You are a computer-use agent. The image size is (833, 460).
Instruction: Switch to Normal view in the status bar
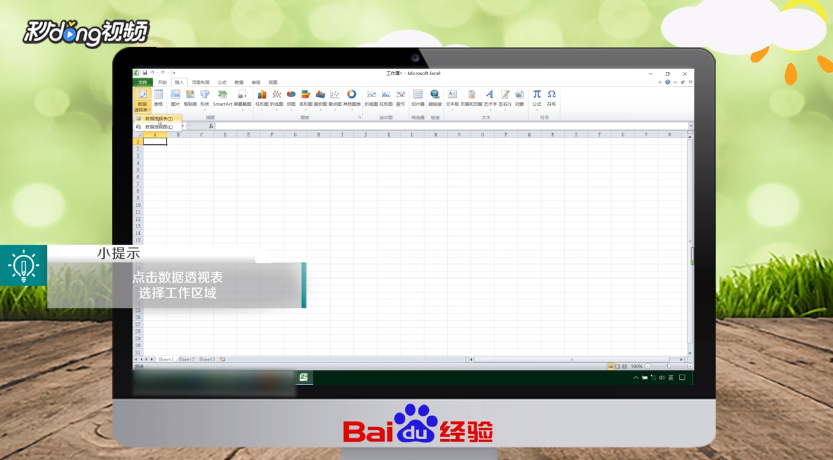click(611, 367)
